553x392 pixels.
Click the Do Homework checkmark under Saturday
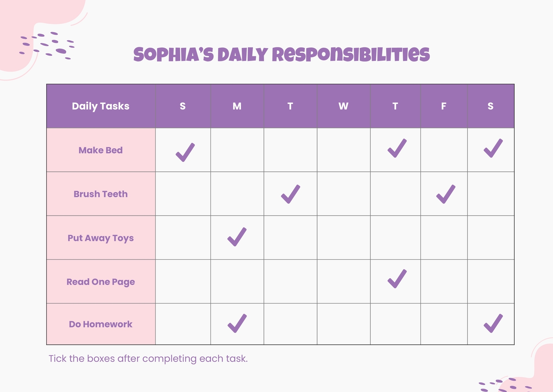pyautogui.click(x=493, y=323)
